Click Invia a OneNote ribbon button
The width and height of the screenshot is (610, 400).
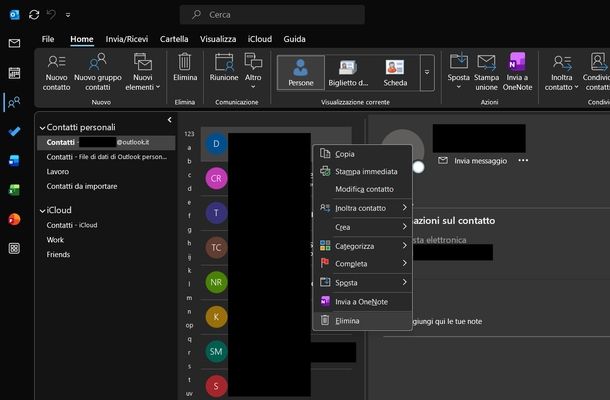pyautogui.click(x=517, y=72)
